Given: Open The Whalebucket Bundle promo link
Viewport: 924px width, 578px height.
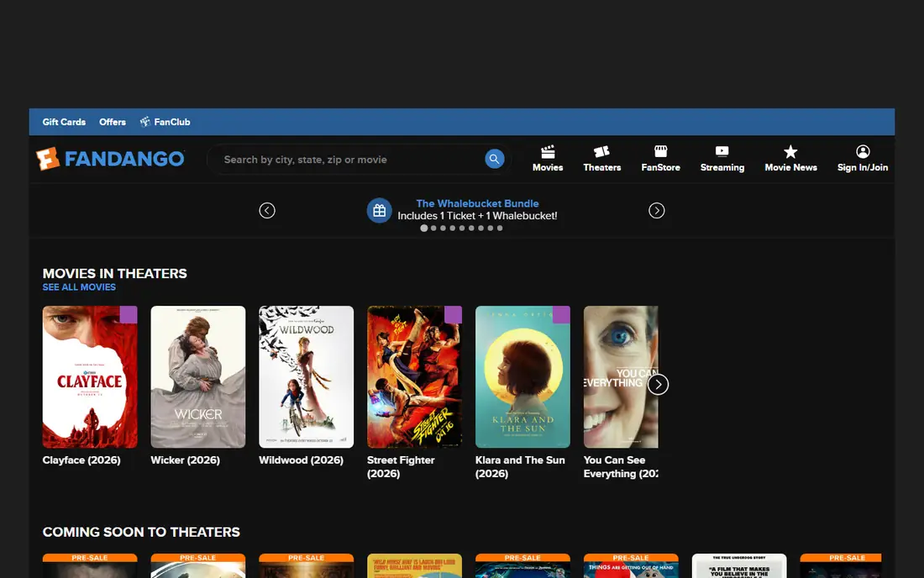Looking at the screenshot, I should [477, 203].
